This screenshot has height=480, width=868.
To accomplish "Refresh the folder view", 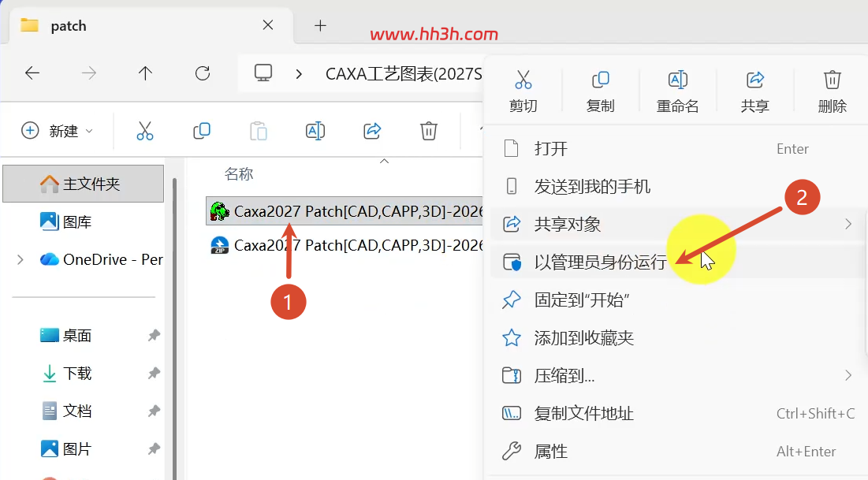I will (203, 73).
